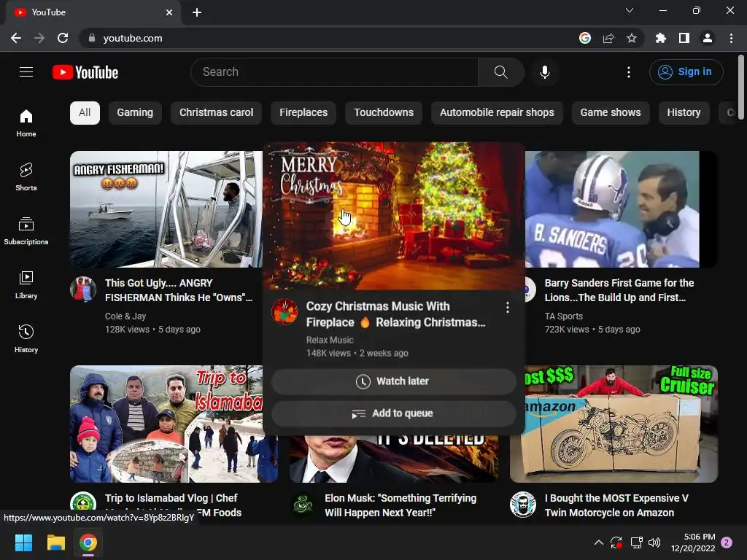Viewport: 747px width, 560px height.
Task: Select Automobile repair shops chip
Action: coord(497,113)
